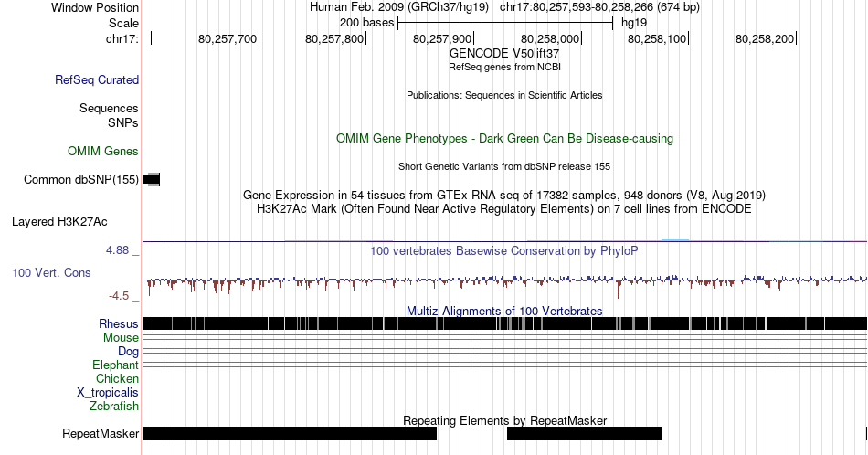Click the Human Feb. 2009 (GRCh37/hg19) assembly text
This screenshot has height=455, width=868.
pos(399,7)
